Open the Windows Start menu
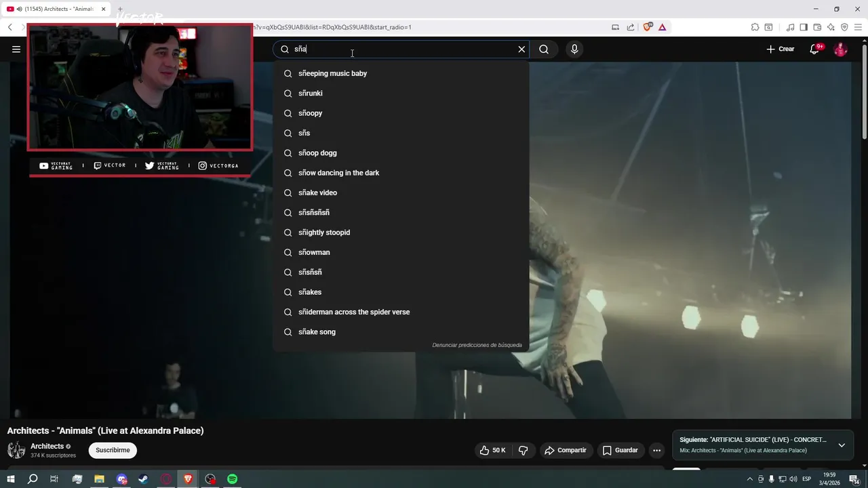The height and width of the screenshot is (488, 868). click(x=11, y=479)
